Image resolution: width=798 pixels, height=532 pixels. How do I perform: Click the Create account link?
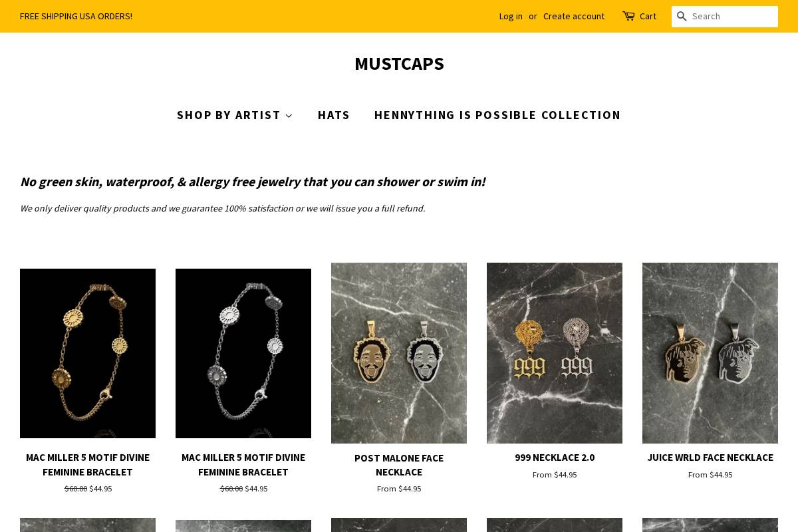tap(574, 16)
